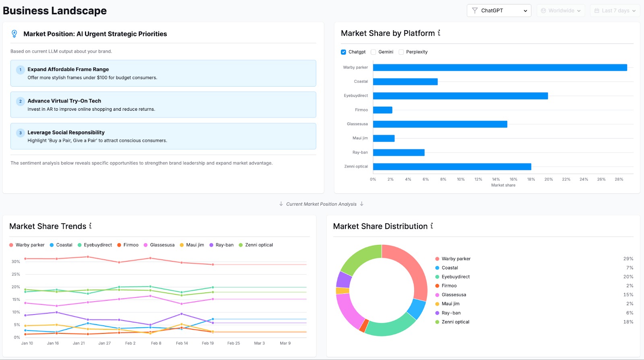Image resolution: width=644 pixels, height=360 pixels.
Task: Click the filter funnel icon in ChatGPT selector
Action: [x=475, y=10]
